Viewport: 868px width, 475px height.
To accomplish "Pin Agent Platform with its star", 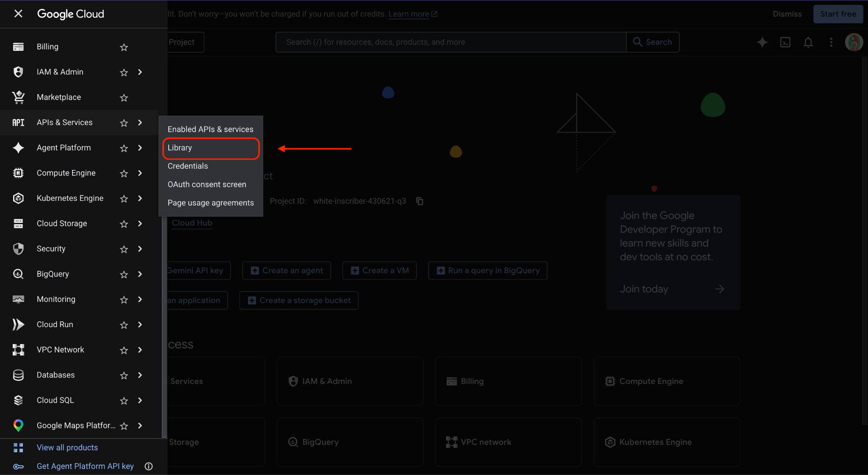I will (124, 148).
